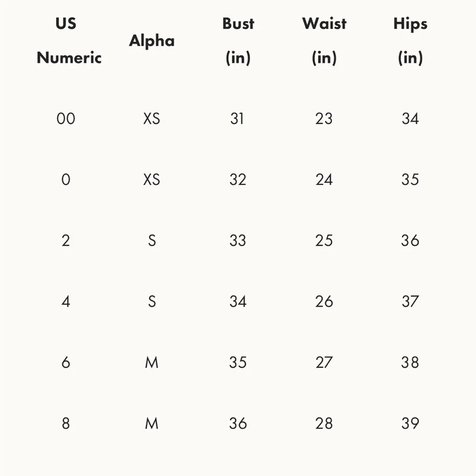Click hips value 34
Viewport: 476px width, 476px height.
pyautogui.click(x=410, y=119)
